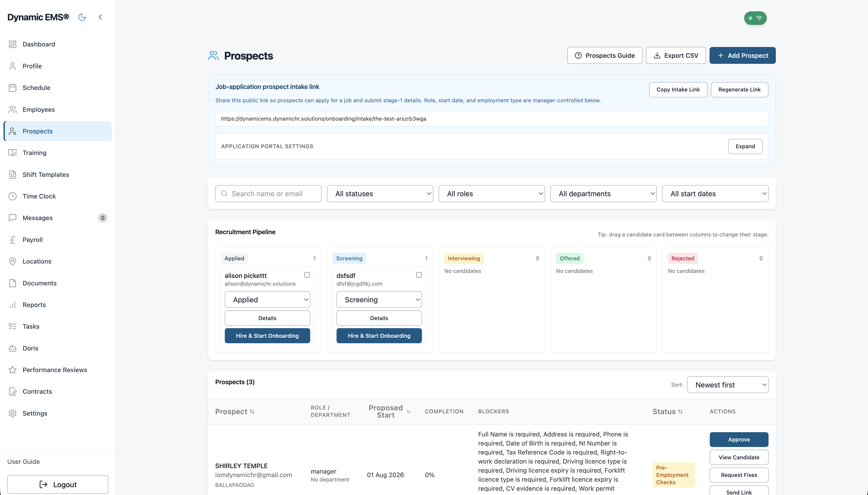
Task: Click the Rejected stage label
Action: pos(683,258)
